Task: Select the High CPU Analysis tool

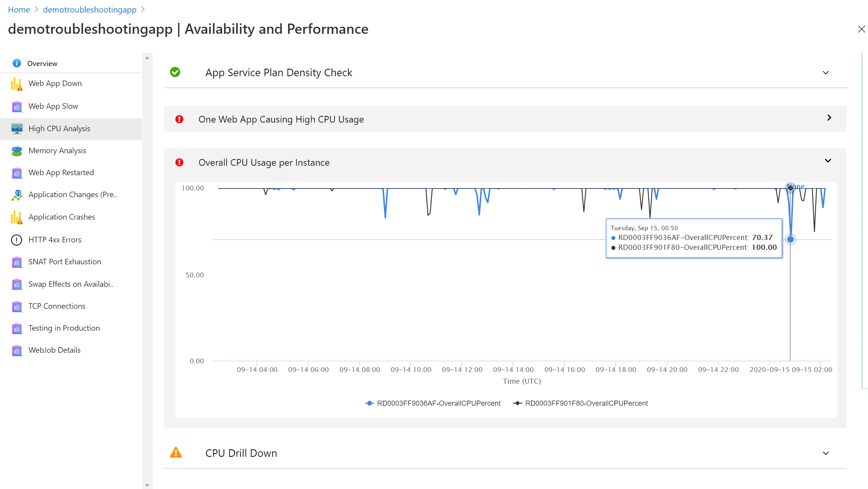Action: pyautogui.click(x=59, y=128)
